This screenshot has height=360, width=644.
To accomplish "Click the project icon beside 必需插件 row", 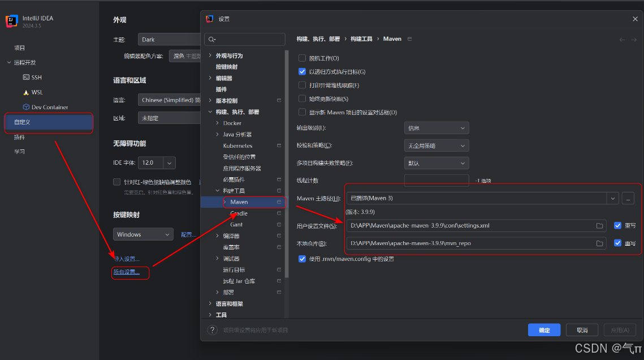I will [x=279, y=179].
